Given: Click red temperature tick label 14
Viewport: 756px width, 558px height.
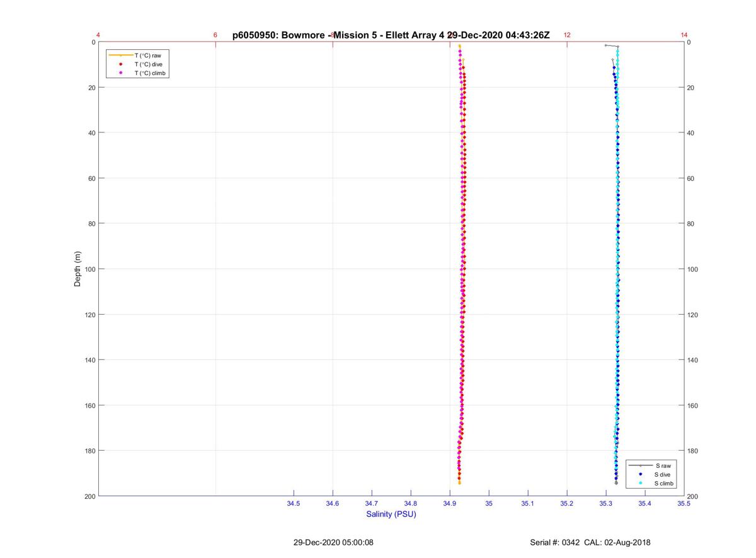Looking at the screenshot, I should click(684, 35).
